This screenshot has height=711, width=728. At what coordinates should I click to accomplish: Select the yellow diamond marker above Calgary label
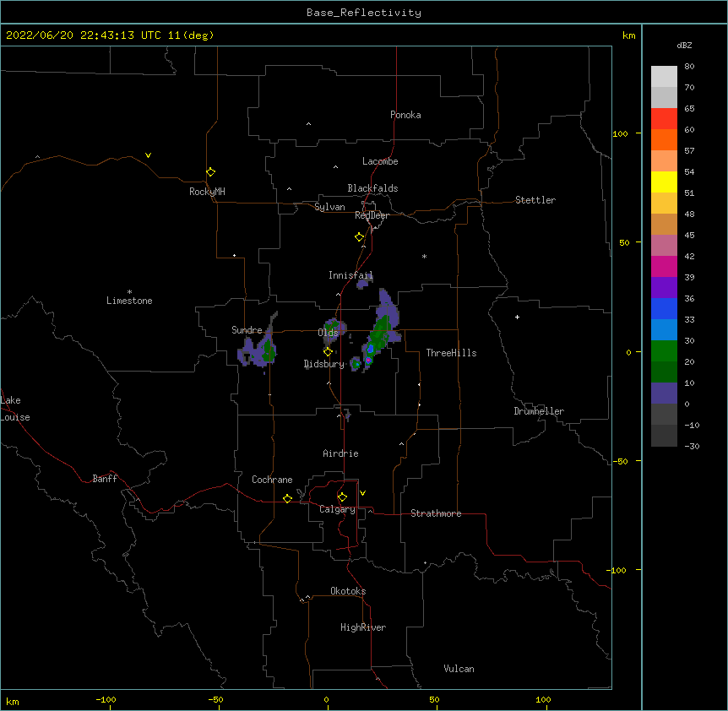342,497
